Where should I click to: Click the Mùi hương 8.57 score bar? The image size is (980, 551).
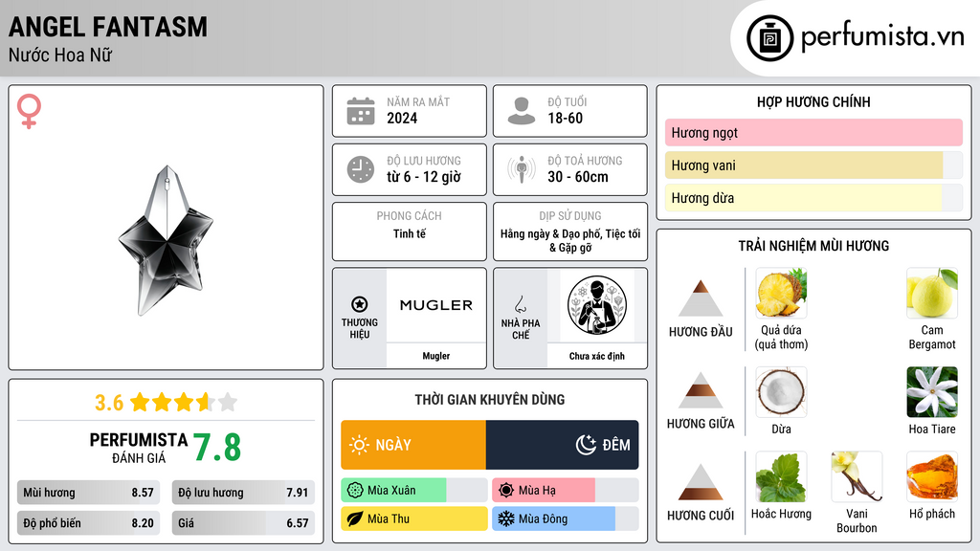pos(89,493)
